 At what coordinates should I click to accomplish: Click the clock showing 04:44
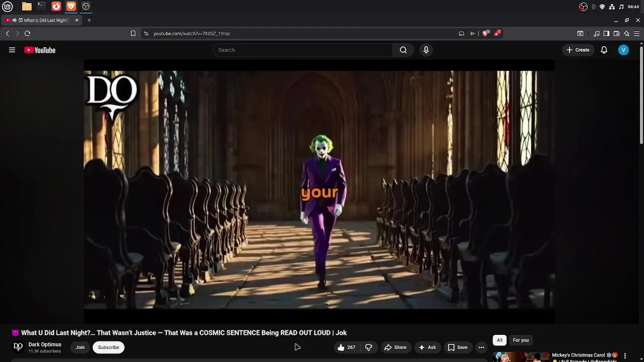[633, 7]
